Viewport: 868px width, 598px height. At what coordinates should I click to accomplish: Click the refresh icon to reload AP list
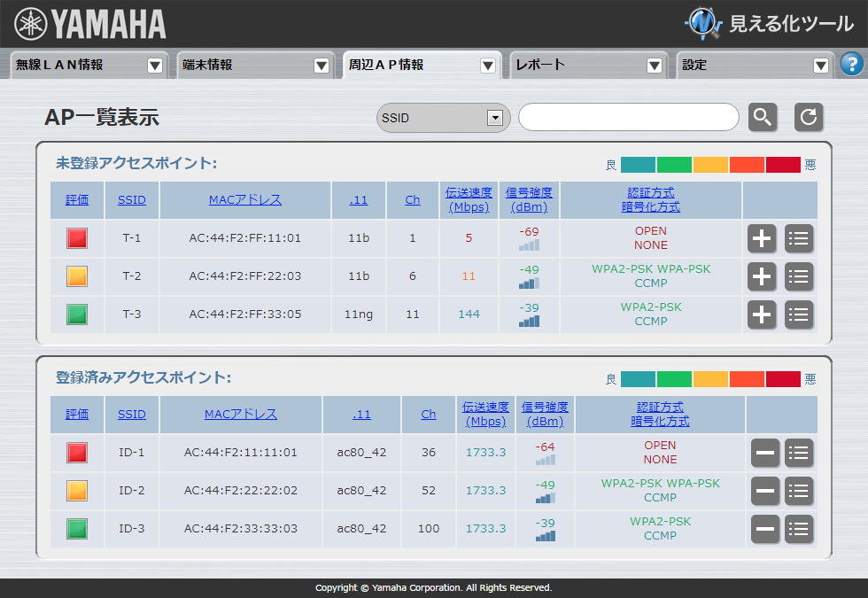pos(809,116)
